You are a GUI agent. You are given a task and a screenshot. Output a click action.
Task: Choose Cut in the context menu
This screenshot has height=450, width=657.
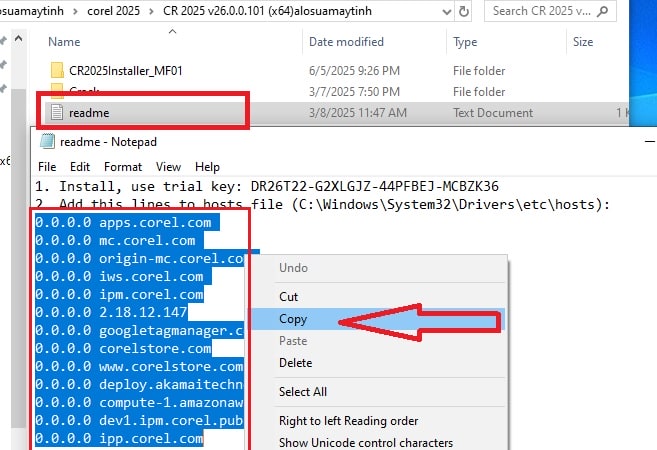378,297
